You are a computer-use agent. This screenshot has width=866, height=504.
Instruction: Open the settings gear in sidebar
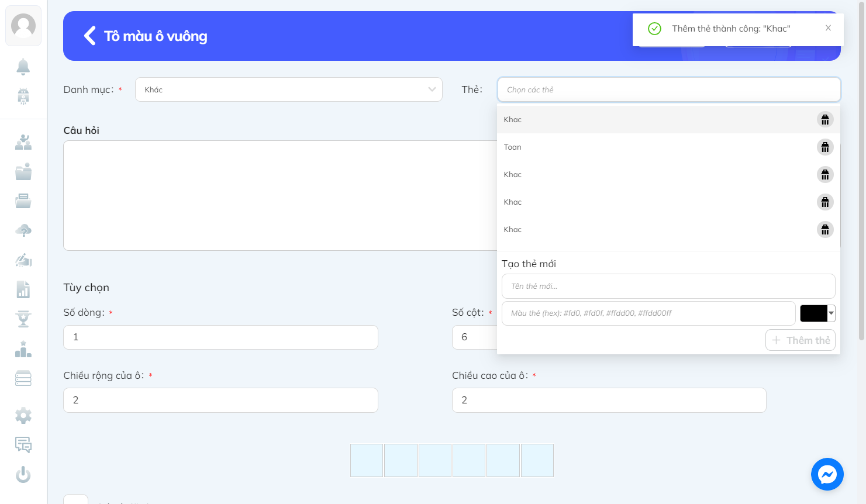(23, 416)
